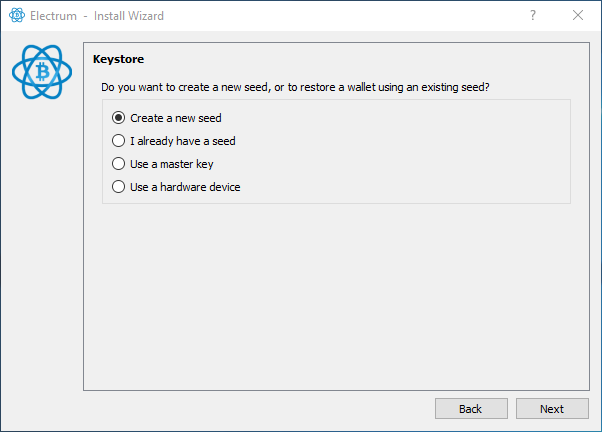Click the 'I already have a seed' label text

tap(182, 141)
